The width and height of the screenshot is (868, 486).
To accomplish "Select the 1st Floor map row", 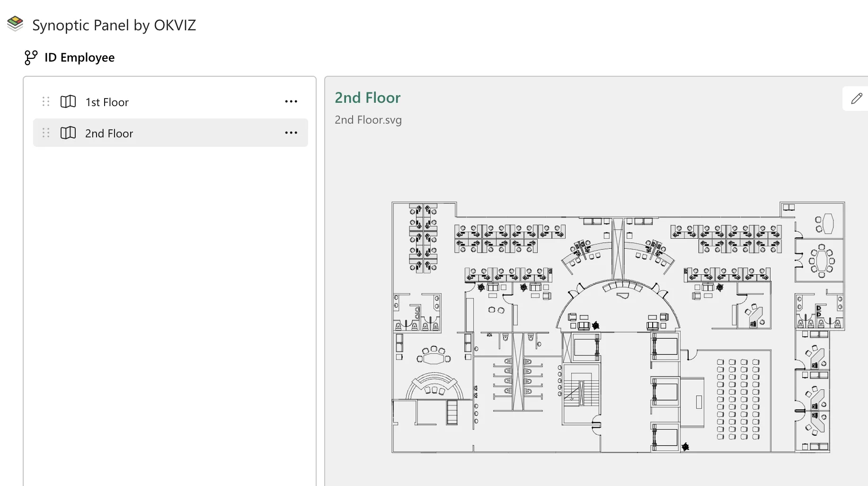I will click(x=170, y=101).
